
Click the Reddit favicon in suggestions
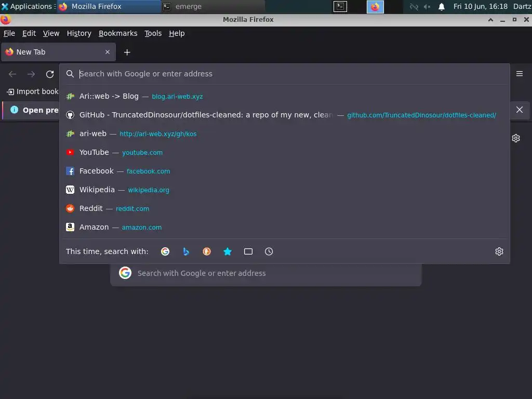click(70, 208)
